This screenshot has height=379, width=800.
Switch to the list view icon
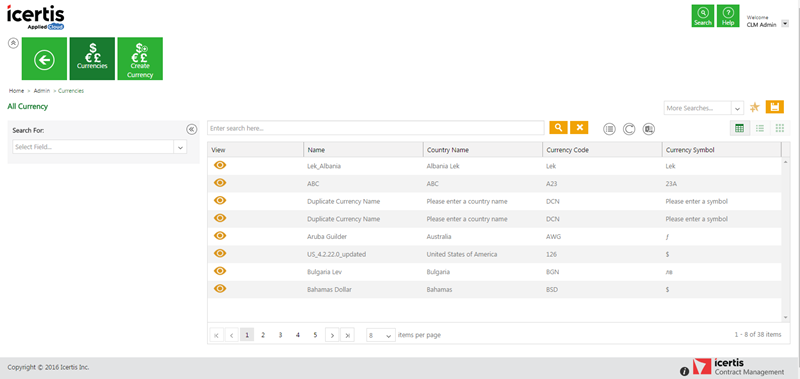760,129
